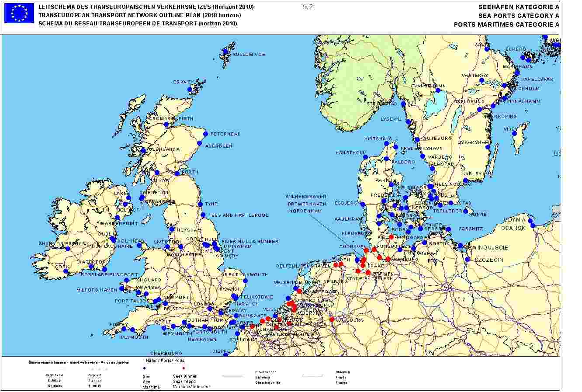This screenshot has height=392, width=582.
Task: Select the Sullom Voe port marker
Action: pyautogui.click(x=225, y=51)
